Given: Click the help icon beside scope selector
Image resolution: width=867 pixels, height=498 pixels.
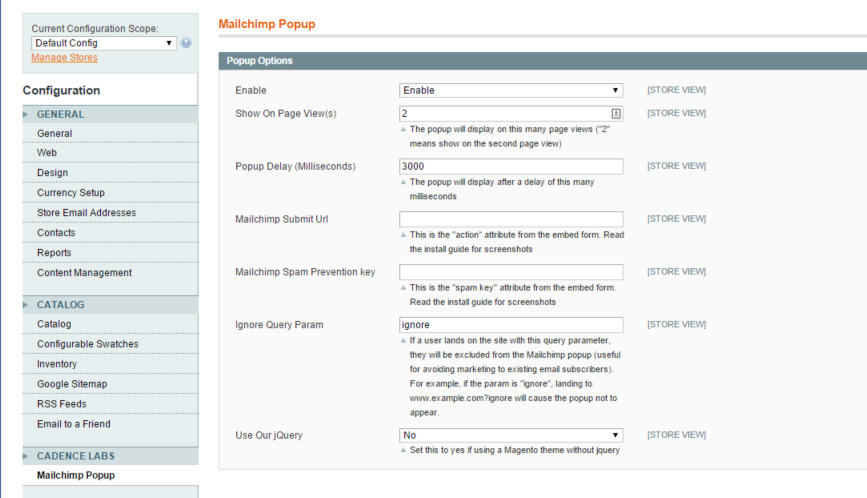Looking at the screenshot, I should [186, 43].
